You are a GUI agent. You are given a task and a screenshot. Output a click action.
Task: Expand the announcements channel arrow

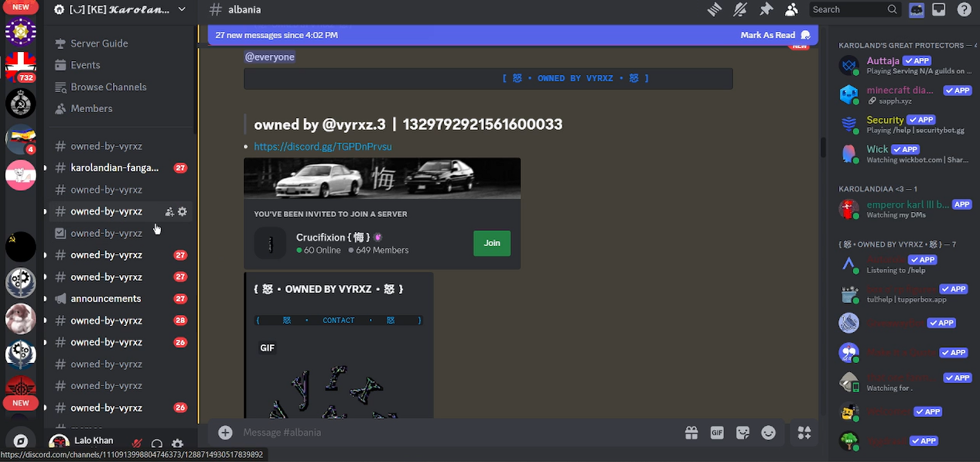click(45, 299)
